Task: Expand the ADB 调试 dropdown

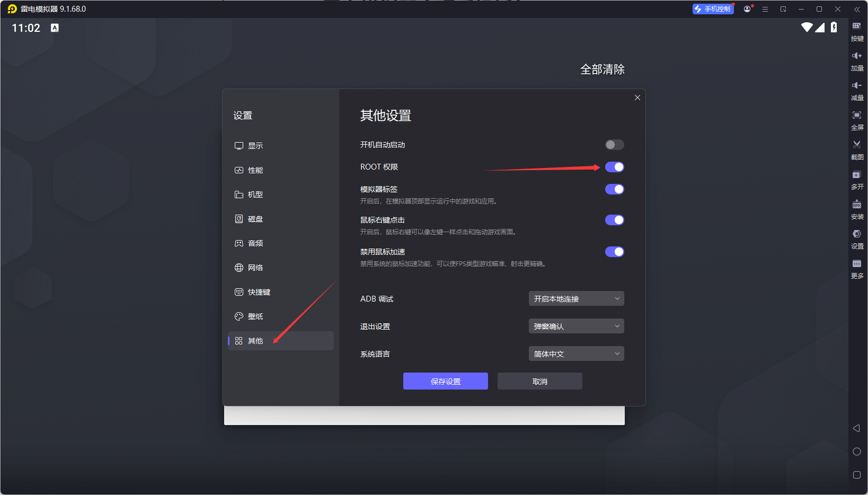Action: (577, 298)
